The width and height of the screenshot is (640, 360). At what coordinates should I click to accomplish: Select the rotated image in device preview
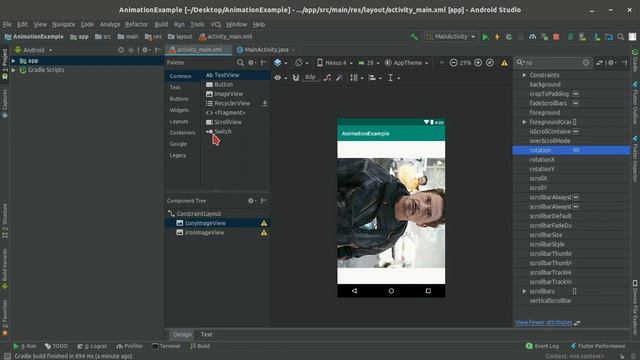coord(391,213)
